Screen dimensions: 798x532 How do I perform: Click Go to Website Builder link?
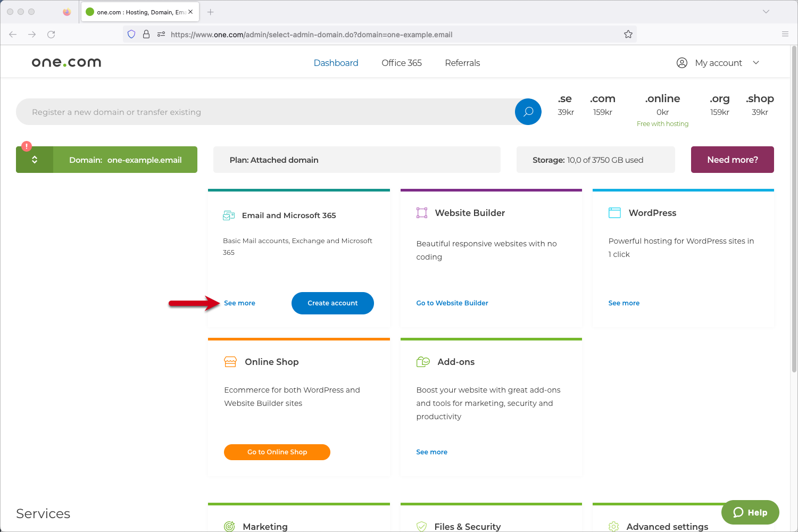click(452, 303)
